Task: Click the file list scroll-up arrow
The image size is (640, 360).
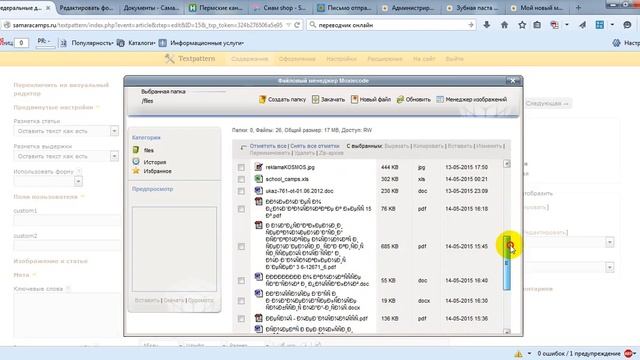Action: [507, 164]
